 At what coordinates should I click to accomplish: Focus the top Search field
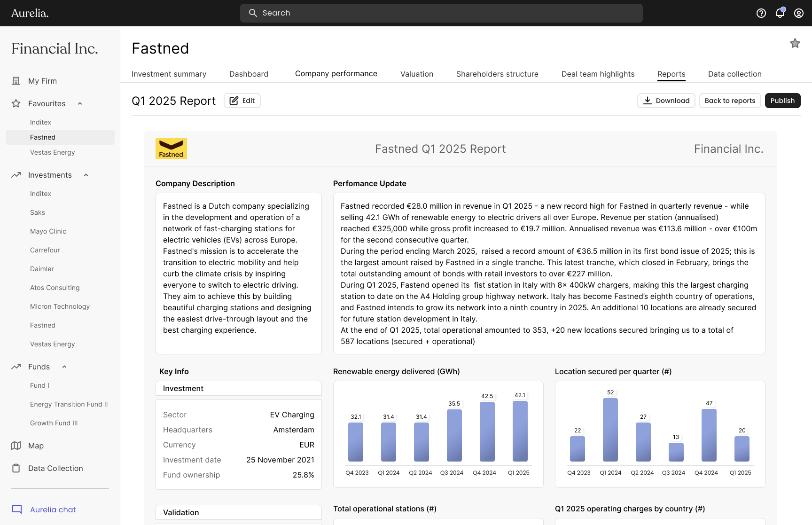point(441,13)
